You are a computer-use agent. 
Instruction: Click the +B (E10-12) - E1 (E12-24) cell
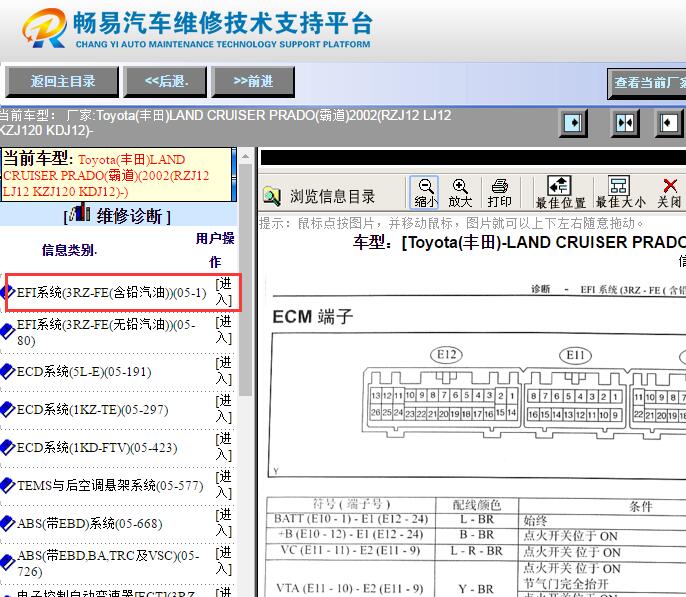[x=351, y=534]
